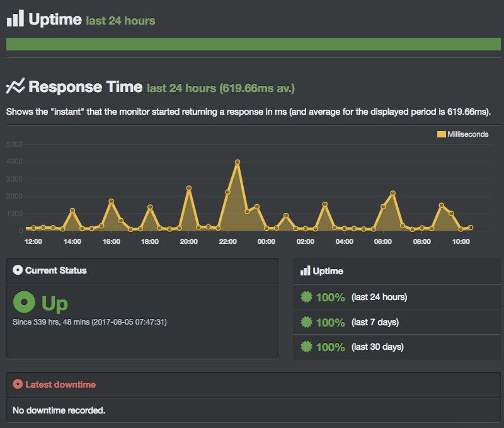Select the peak data point near 06:30
The width and height of the screenshot is (504, 428).
tap(392, 194)
